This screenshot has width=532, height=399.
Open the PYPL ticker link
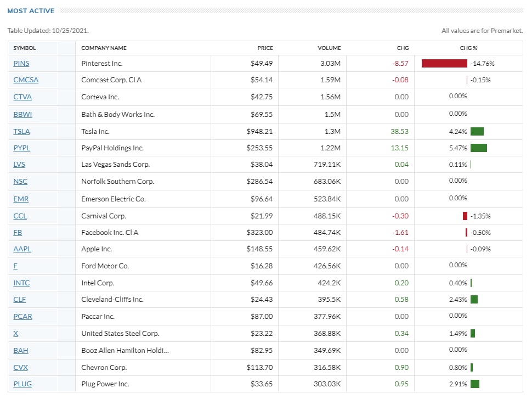click(x=22, y=148)
